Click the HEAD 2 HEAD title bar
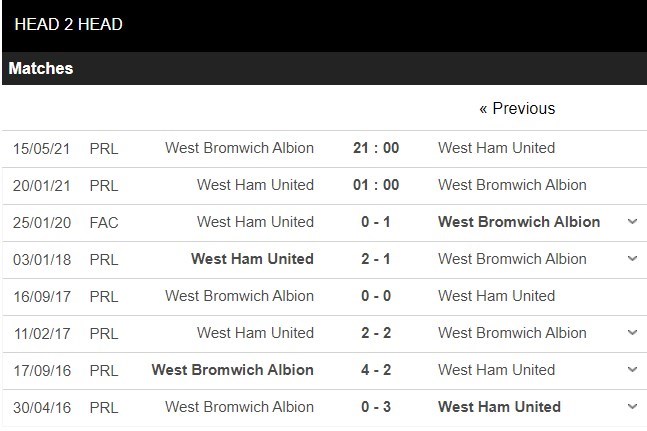Screen dimensions: 647x431 [x=69, y=24]
